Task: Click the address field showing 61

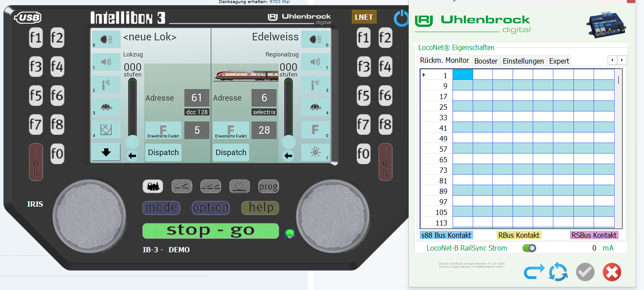Action: tap(196, 98)
